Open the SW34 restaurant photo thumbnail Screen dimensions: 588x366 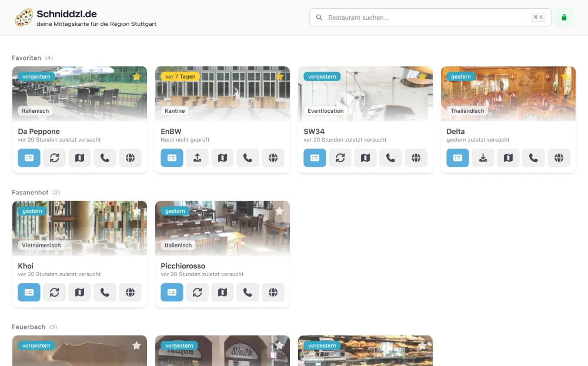(365, 93)
